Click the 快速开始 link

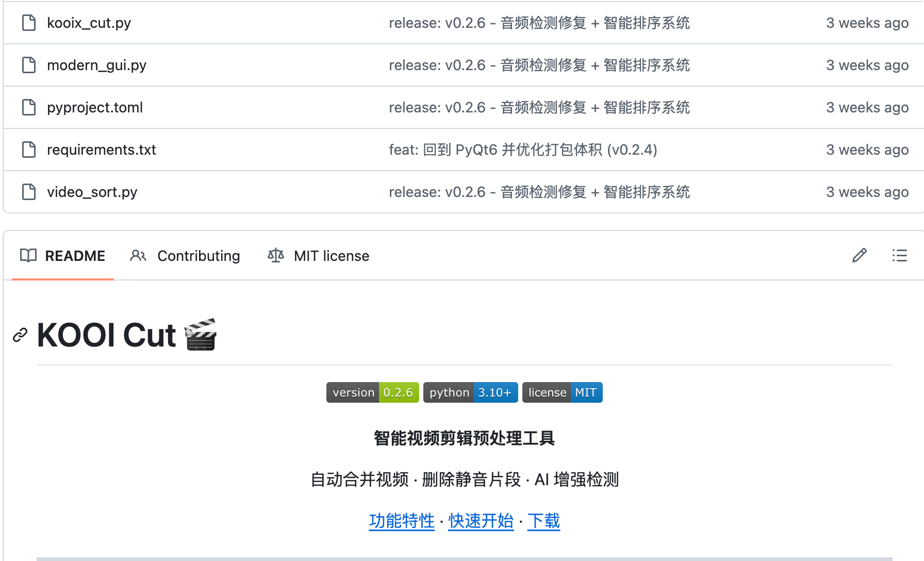(481, 521)
